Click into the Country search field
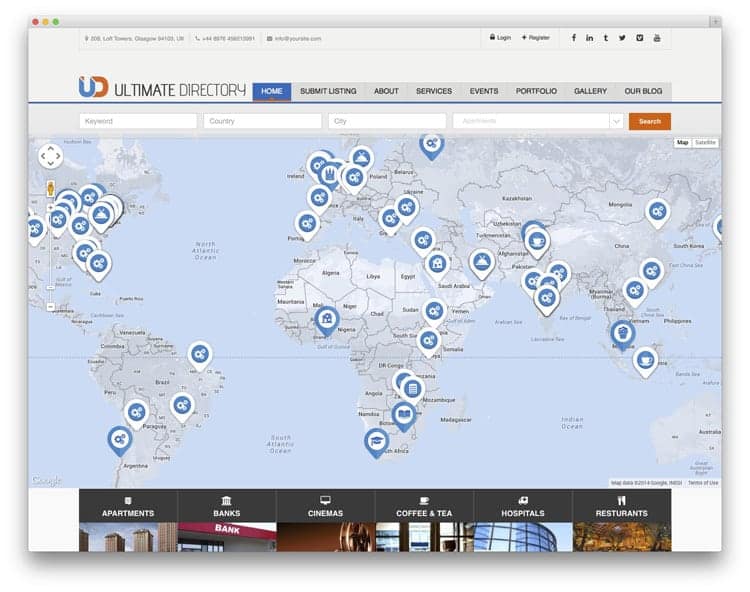Image resolution: width=750 pixels, height=592 pixels. tap(263, 121)
